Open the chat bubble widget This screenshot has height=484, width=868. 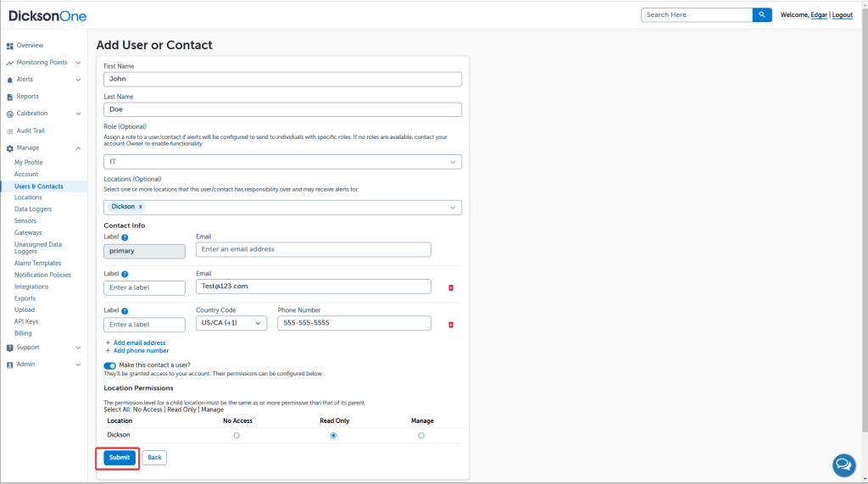843,465
